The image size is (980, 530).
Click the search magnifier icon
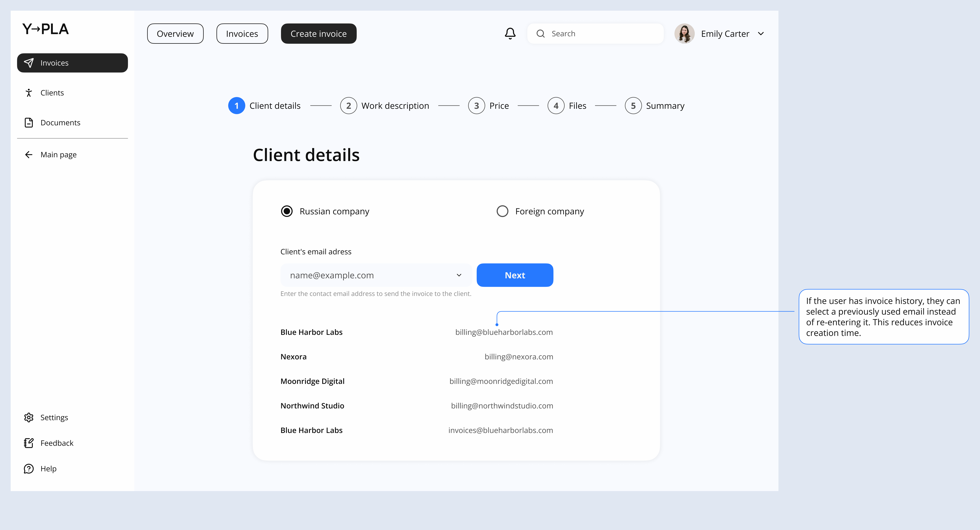(541, 33)
